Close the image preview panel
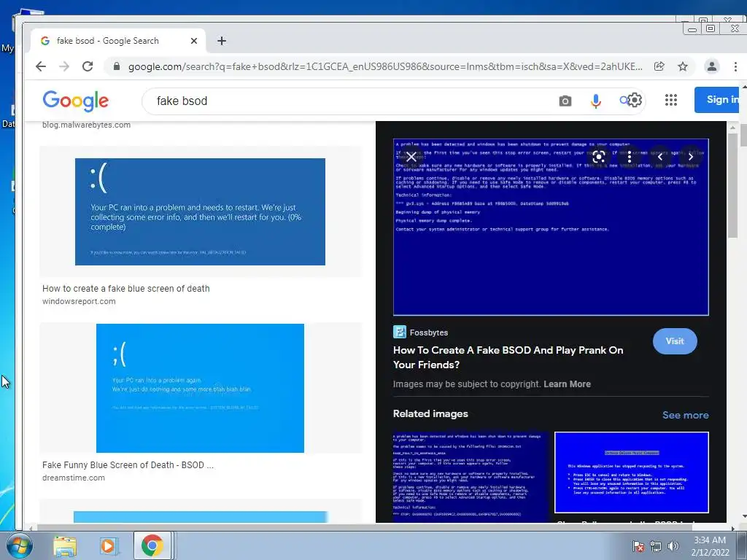The image size is (747, 560). click(x=411, y=157)
